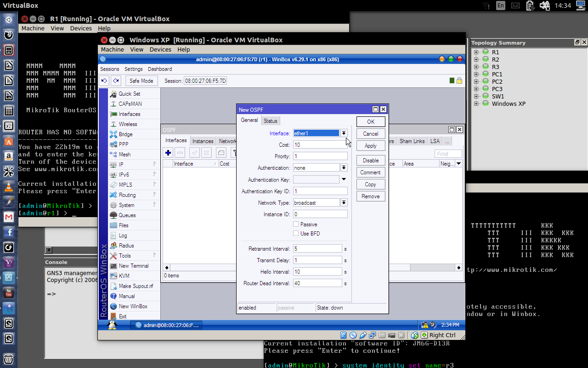
Task: Enable the Passive checkbox
Action: click(x=296, y=224)
